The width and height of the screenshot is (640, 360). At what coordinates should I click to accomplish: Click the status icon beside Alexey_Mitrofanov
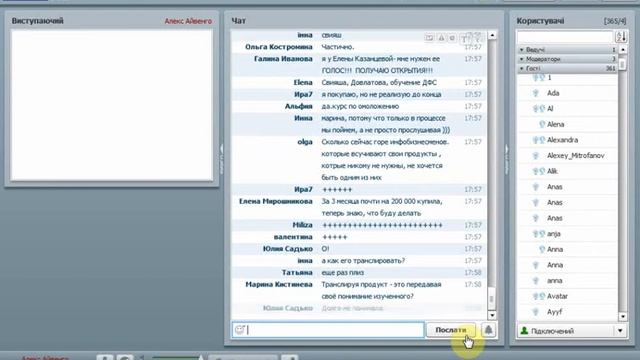(x=536, y=156)
